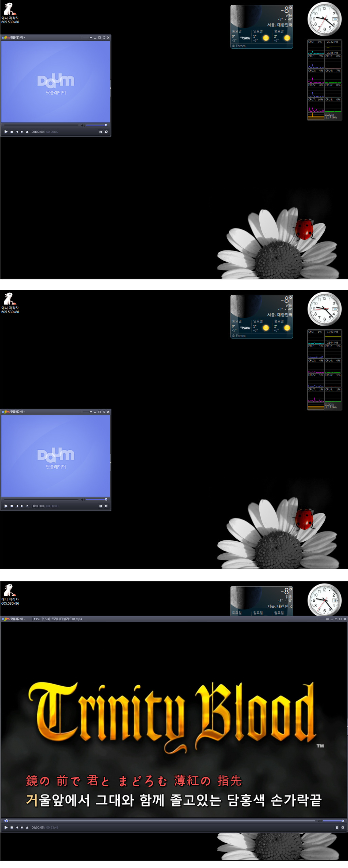The image size is (348, 868).
Task: Click clock gadget in the first screenshot
Action: click(325, 19)
